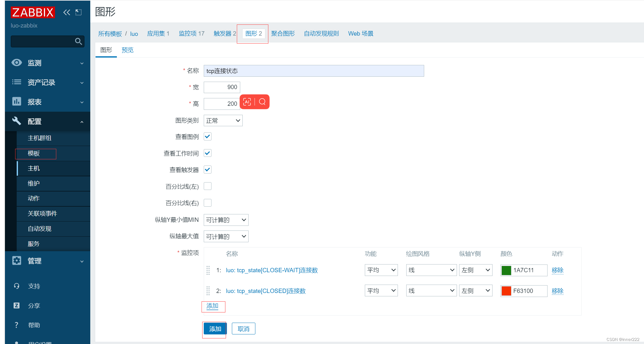This screenshot has height=344, width=644.
Task: Open 功能 dropdown for CLOSE-WAIT item
Action: tap(381, 270)
